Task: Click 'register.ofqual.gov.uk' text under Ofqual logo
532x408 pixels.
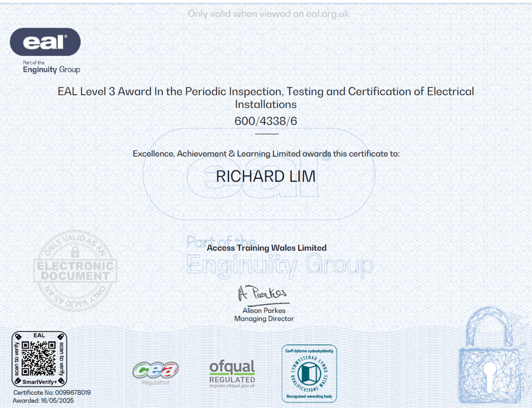Action: coord(232,386)
